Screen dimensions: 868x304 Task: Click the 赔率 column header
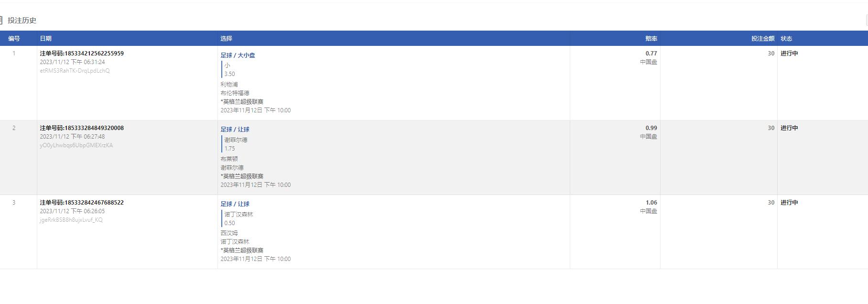tap(651, 38)
